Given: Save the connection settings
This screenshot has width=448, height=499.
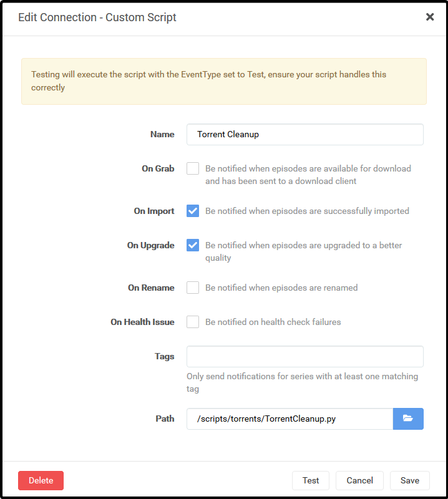Looking at the screenshot, I should (409, 480).
